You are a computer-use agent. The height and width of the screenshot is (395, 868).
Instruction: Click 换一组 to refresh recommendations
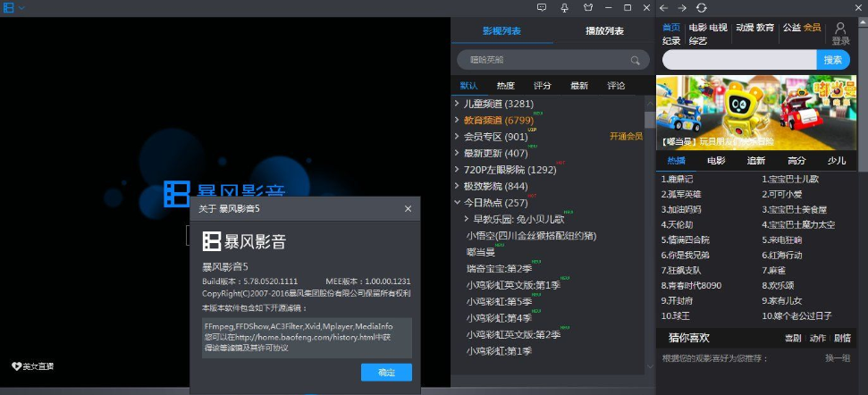[838, 358]
